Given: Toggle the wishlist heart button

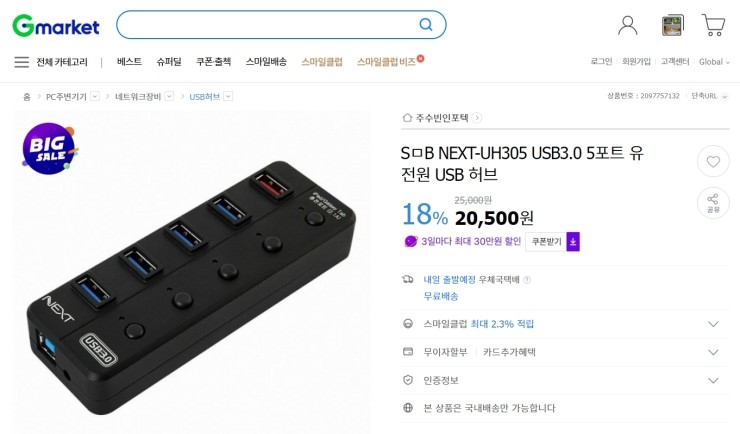Looking at the screenshot, I should point(713,161).
